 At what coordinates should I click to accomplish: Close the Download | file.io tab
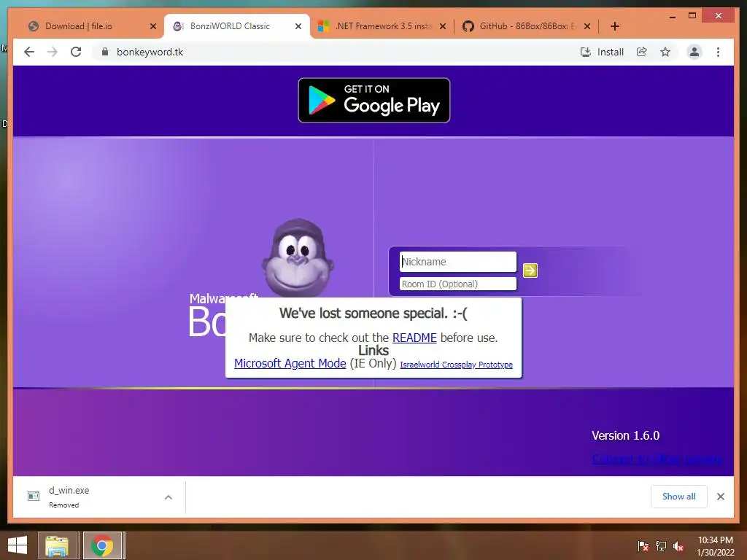(153, 26)
